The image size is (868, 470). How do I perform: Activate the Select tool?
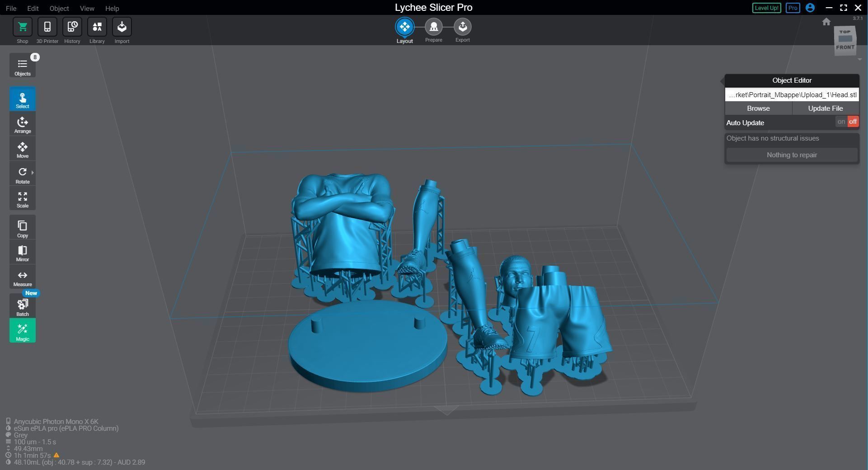(x=22, y=99)
